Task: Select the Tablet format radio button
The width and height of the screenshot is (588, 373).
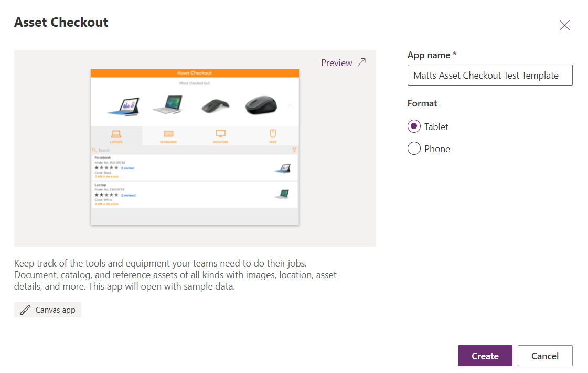Action: pos(414,126)
